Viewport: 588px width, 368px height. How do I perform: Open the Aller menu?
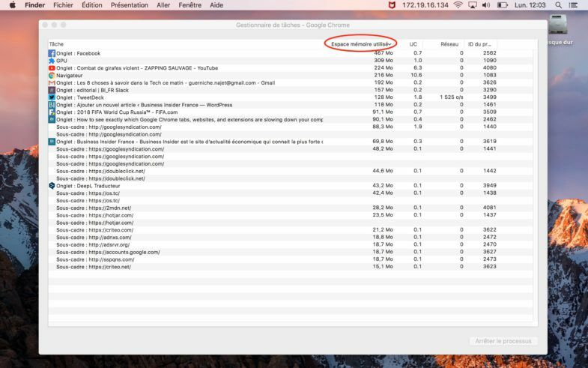pos(163,5)
